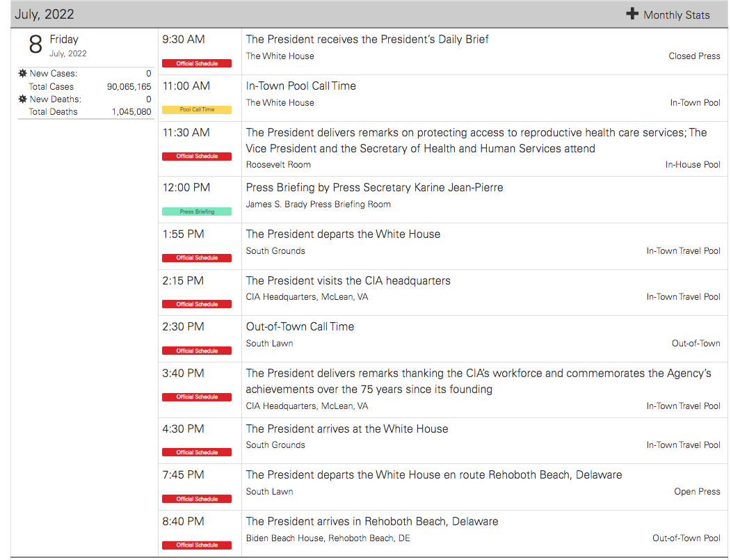Open the Out-of-Town Call Time event

click(x=300, y=327)
